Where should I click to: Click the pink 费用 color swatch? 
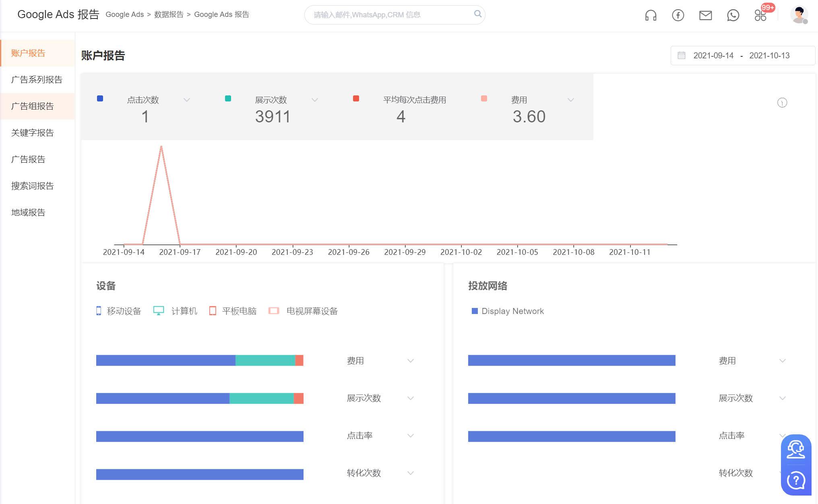tap(484, 99)
